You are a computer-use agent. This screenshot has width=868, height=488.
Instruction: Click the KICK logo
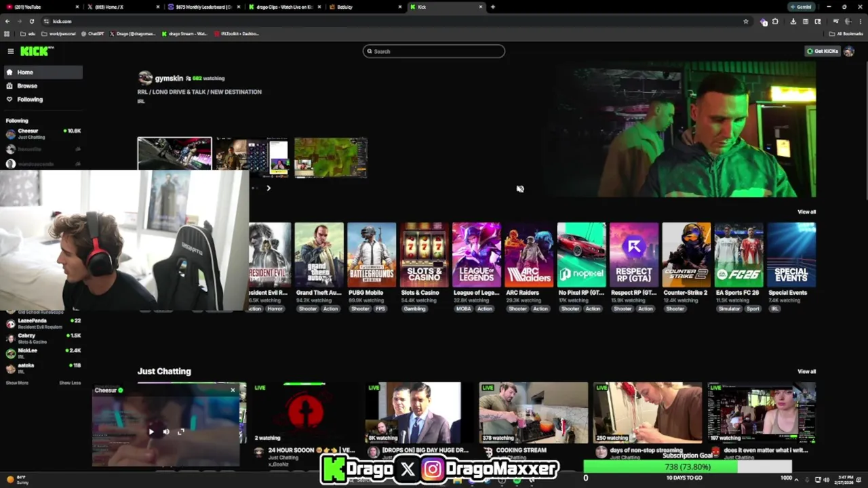(x=37, y=52)
